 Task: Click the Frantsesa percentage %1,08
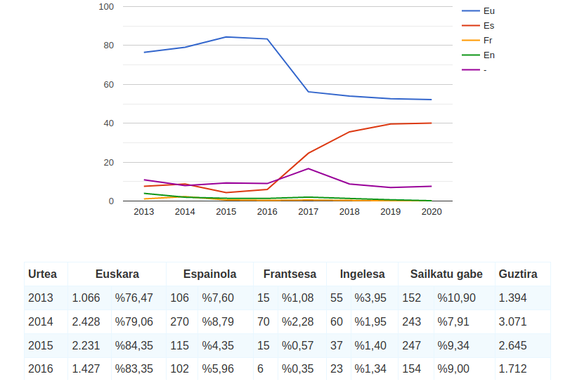coord(302,298)
